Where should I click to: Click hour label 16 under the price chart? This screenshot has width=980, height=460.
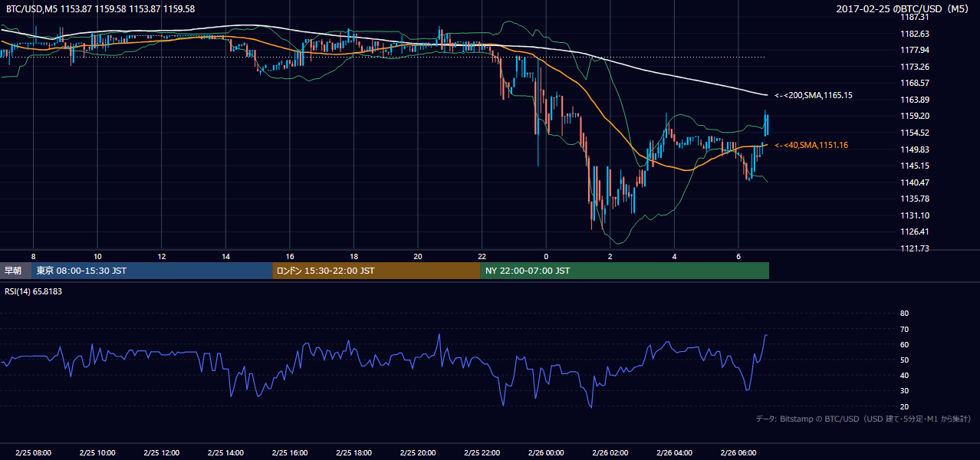click(x=289, y=256)
